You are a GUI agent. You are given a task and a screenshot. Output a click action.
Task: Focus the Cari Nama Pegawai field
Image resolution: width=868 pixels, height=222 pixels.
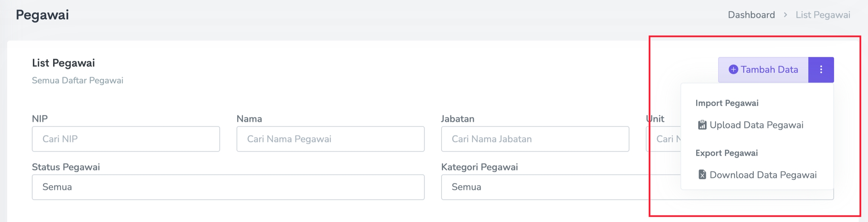click(330, 139)
